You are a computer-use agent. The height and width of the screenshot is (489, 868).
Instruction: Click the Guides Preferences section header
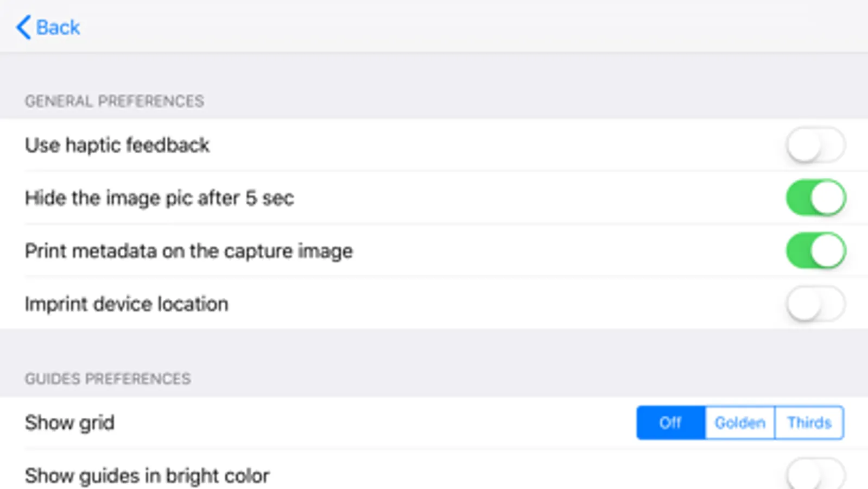108,379
